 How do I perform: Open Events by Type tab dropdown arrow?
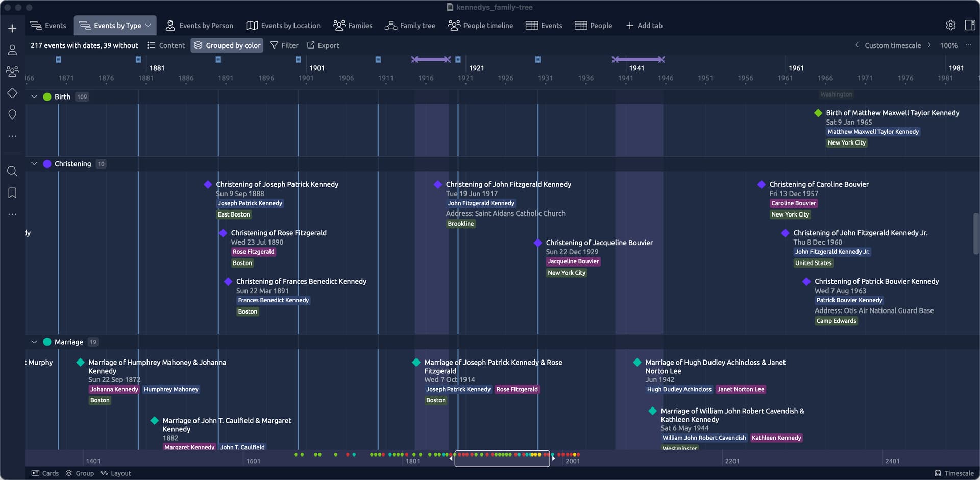pyautogui.click(x=148, y=26)
